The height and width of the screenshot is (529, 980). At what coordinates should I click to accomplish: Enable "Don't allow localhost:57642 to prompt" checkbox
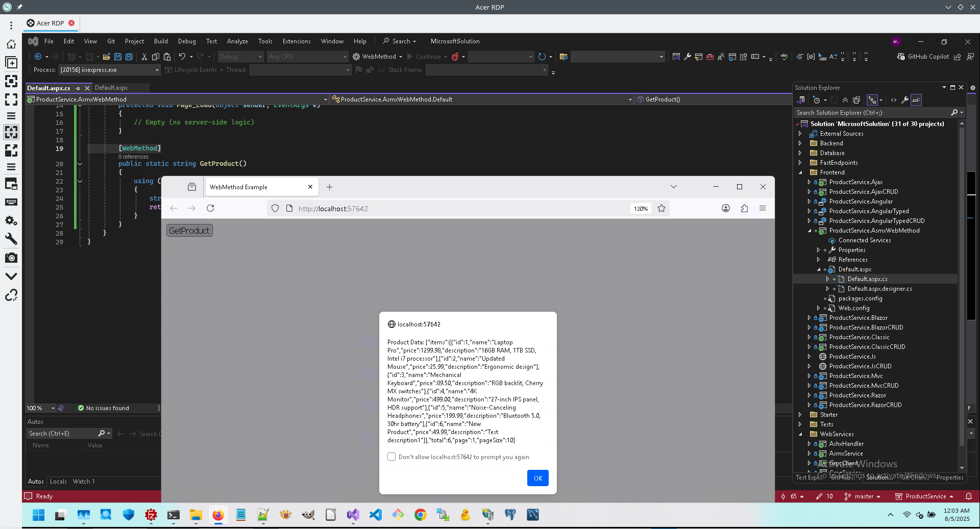click(391, 457)
